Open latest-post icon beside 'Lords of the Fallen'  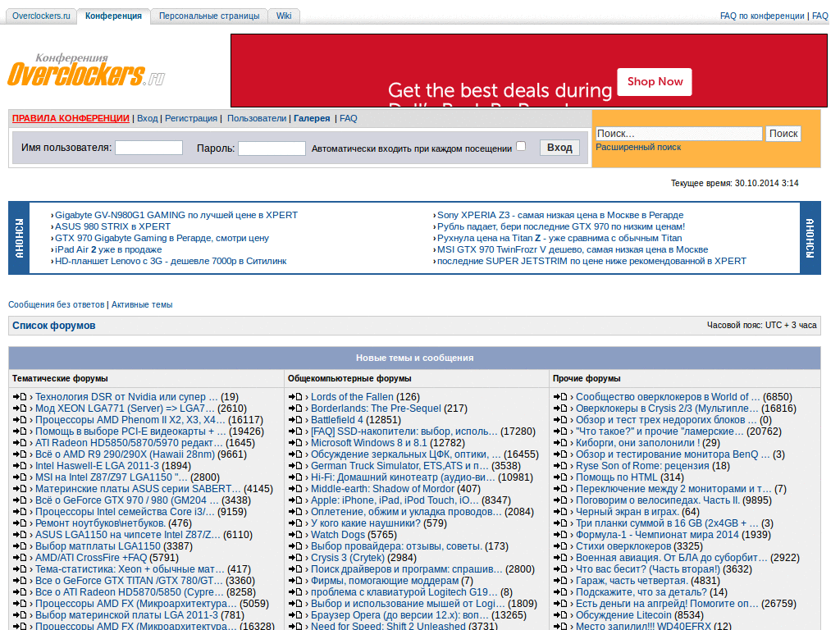click(x=295, y=397)
